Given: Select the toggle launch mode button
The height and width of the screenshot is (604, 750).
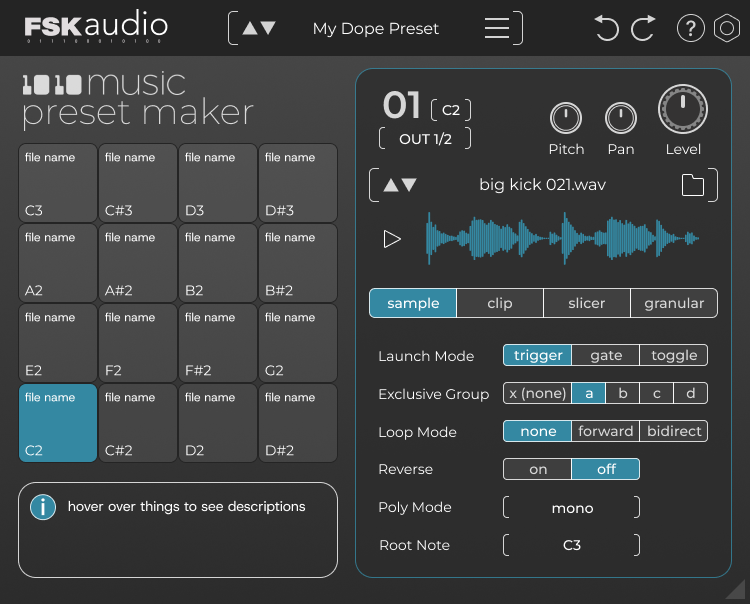Looking at the screenshot, I should pos(674,355).
